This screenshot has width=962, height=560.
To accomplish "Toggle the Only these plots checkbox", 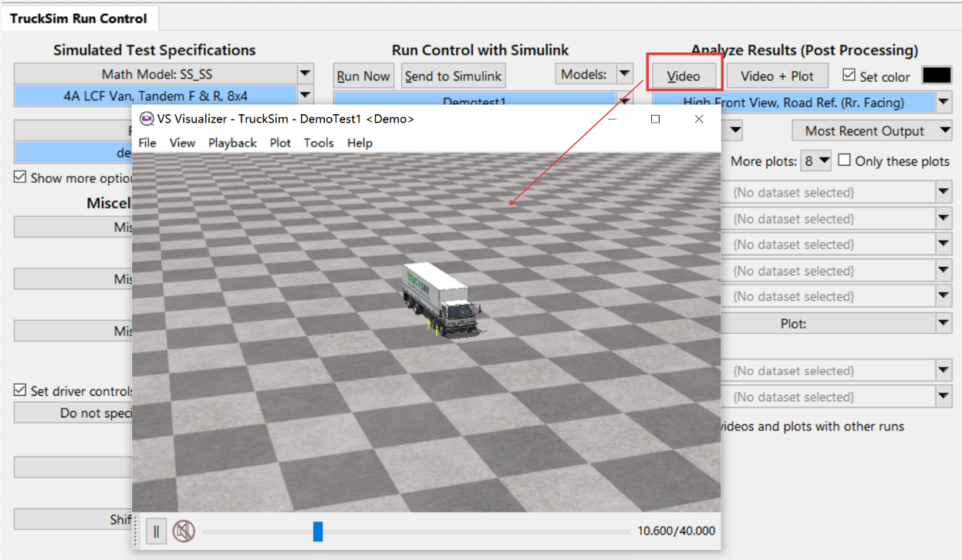I will click(x=845, y=160).
